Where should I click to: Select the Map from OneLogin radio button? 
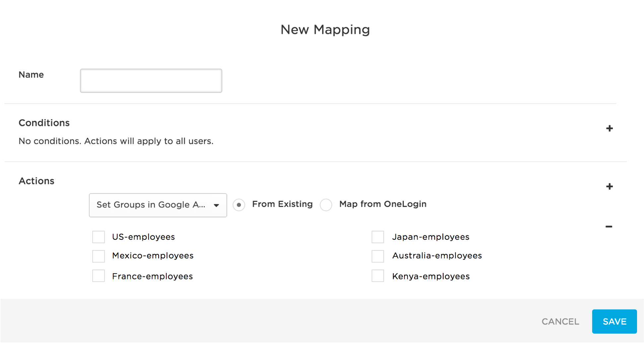[326, 205]
